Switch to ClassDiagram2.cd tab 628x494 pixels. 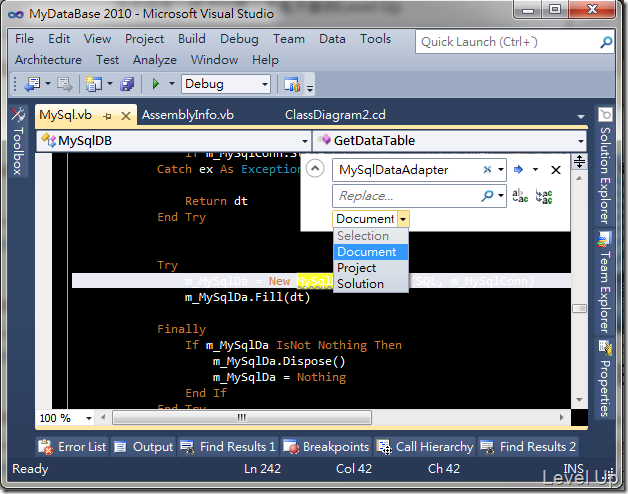tap(335, 115)
